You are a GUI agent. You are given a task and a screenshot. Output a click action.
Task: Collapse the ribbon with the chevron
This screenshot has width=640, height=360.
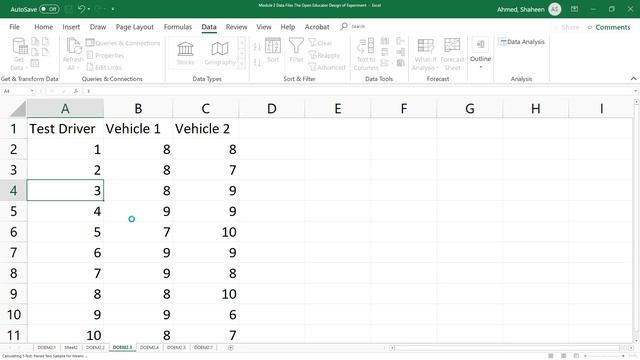(633, 78)
